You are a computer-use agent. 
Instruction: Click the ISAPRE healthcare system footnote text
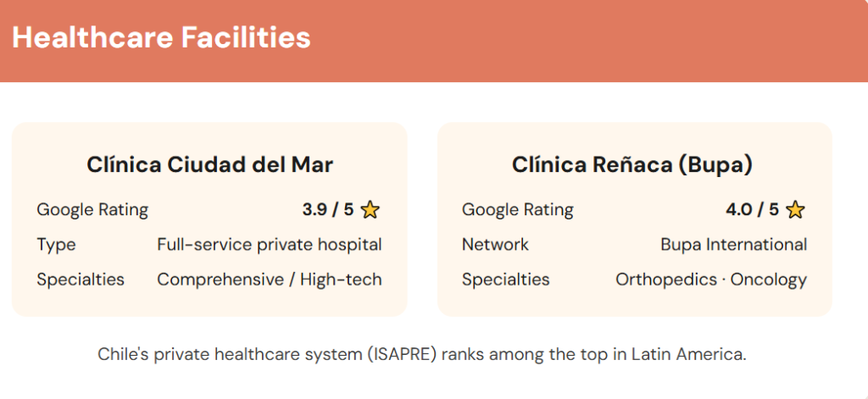point(422,354)
